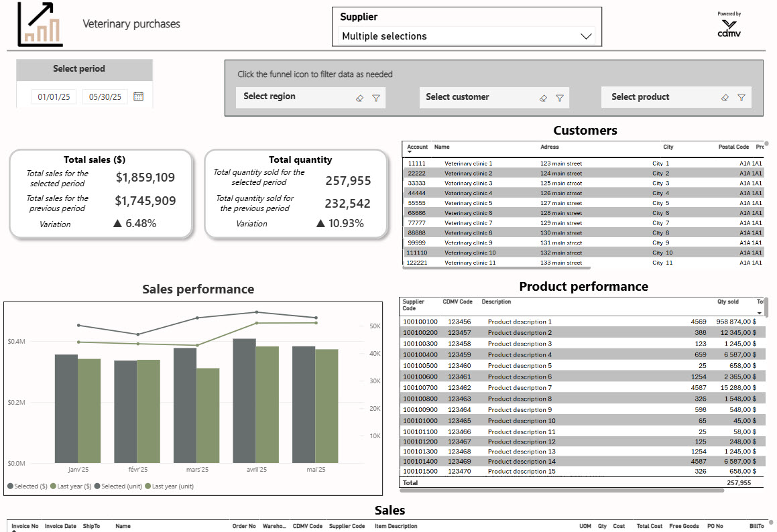777x532 pixels.
Task: Sort Product performance by Qty sold header
Action: (727, 302)
